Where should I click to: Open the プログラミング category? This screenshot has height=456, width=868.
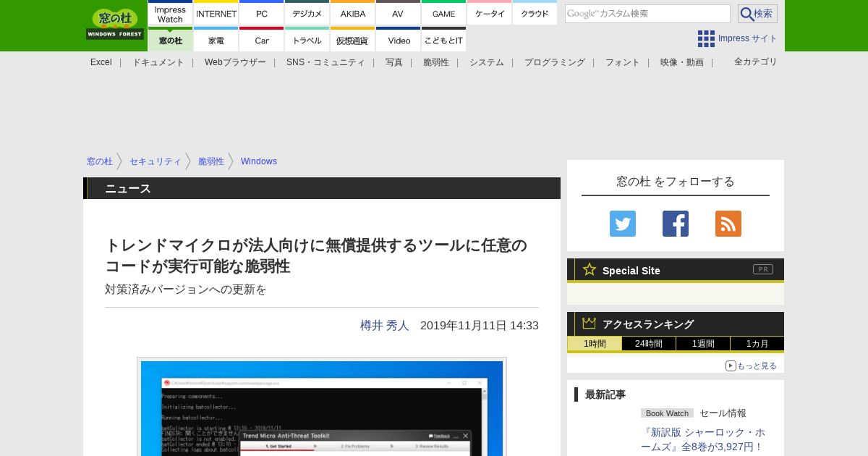pyautogui.click(x=555, y=62)
